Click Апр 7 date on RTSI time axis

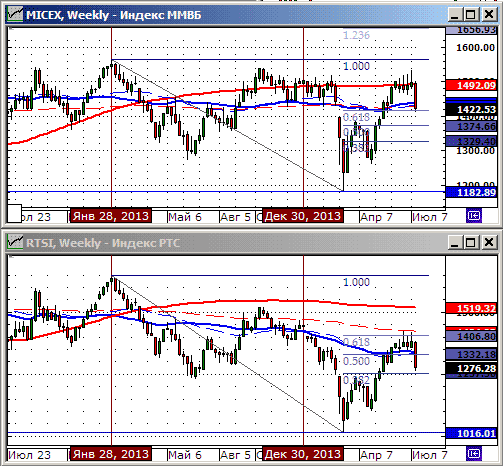tap(376, 455)
